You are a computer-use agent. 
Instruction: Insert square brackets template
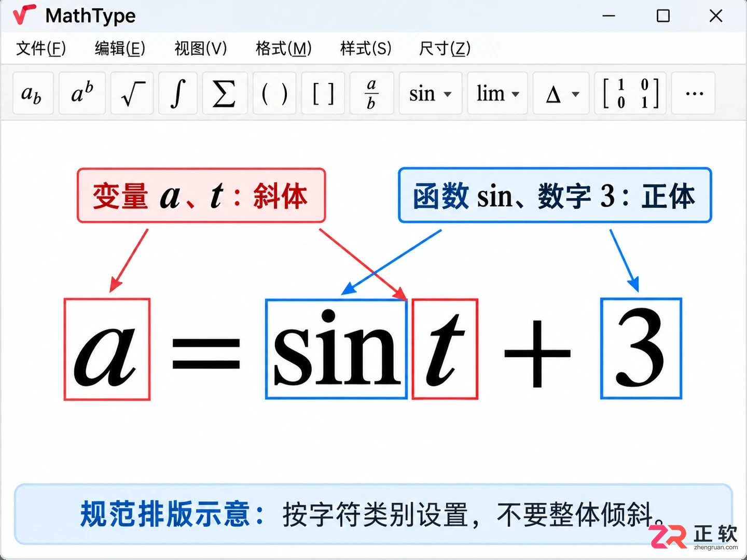tap(323, 93)
